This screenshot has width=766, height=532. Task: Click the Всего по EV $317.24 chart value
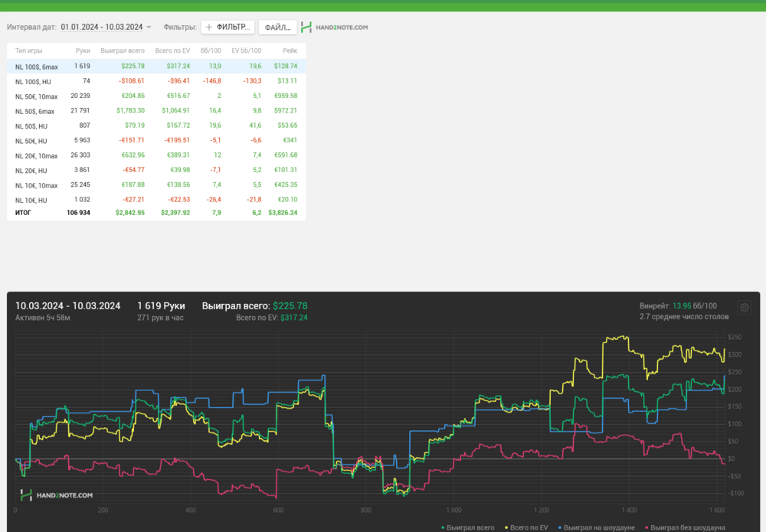coord(272,318)
